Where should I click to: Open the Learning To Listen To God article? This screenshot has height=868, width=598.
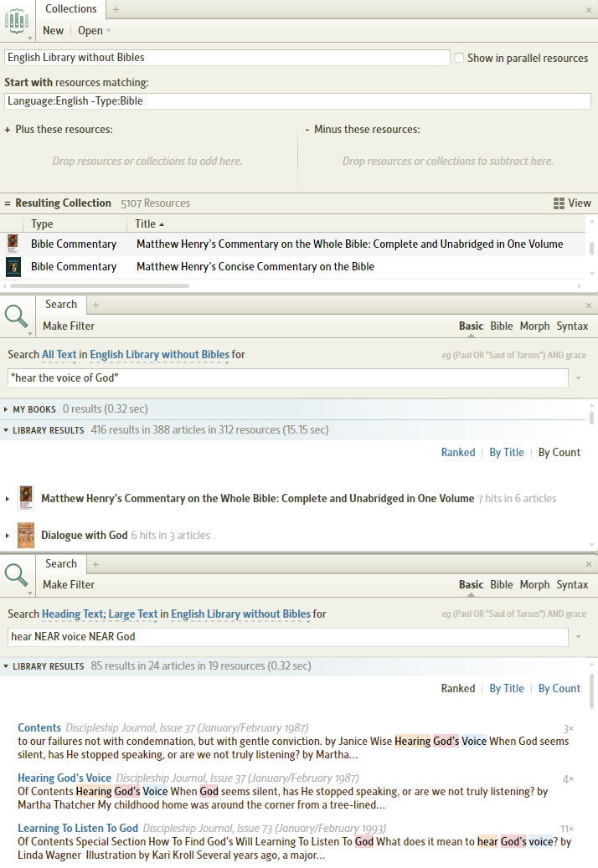[78, 828]
